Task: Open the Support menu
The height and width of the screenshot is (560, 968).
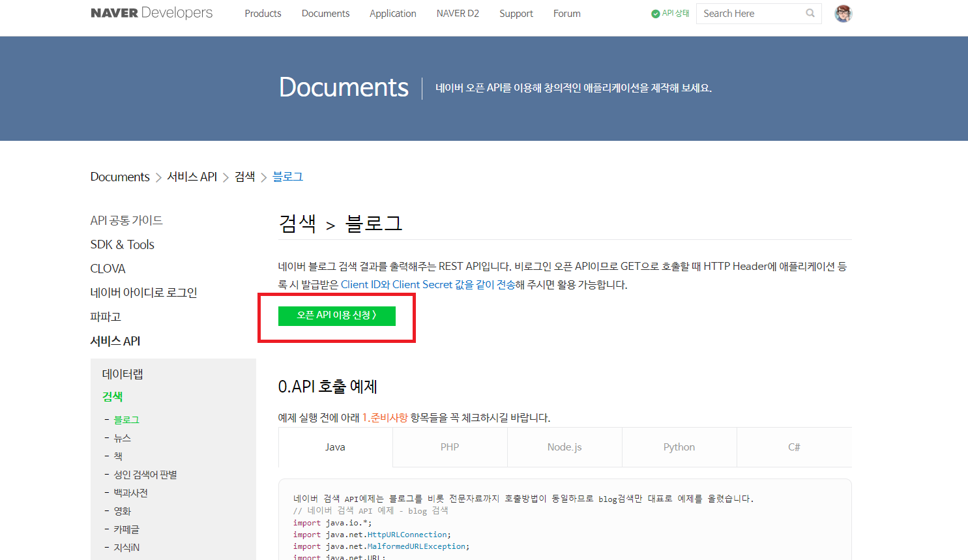Action: click(516, 13)
